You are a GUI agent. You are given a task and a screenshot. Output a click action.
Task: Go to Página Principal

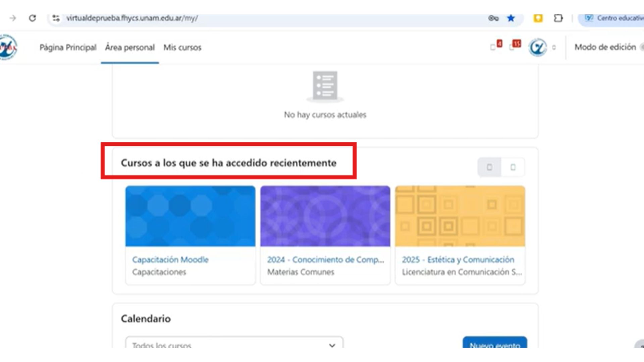coord(68,48)
